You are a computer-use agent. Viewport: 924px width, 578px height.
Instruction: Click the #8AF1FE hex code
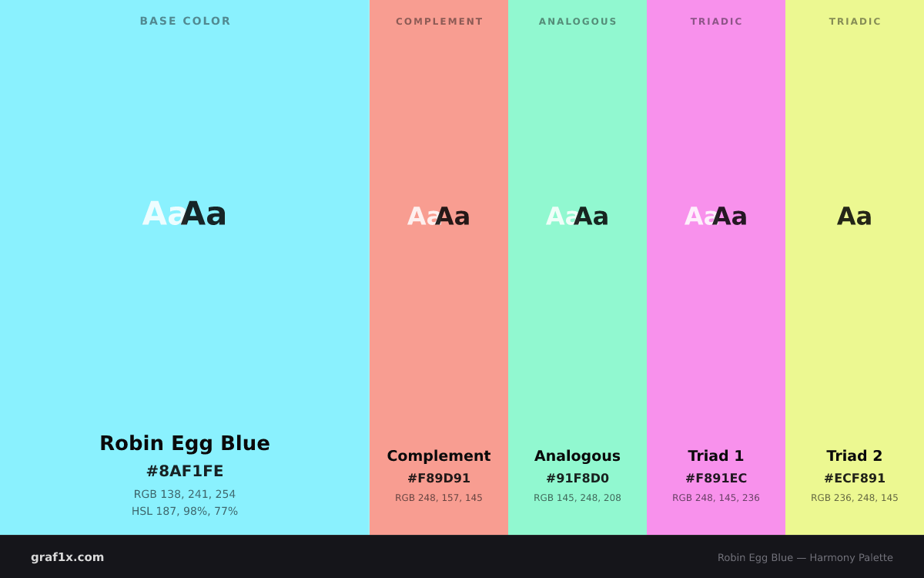pyautogui.click(x=185, y=471)
